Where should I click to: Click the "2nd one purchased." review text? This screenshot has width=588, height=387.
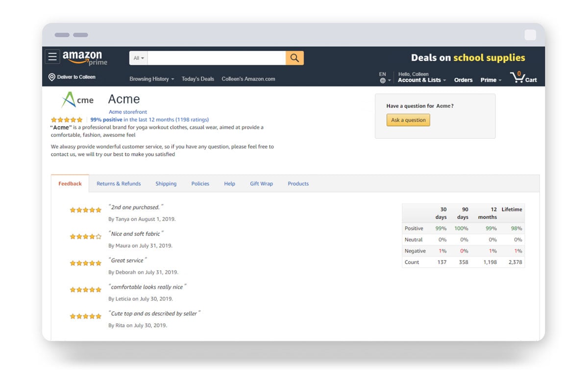tap(136, 207)
